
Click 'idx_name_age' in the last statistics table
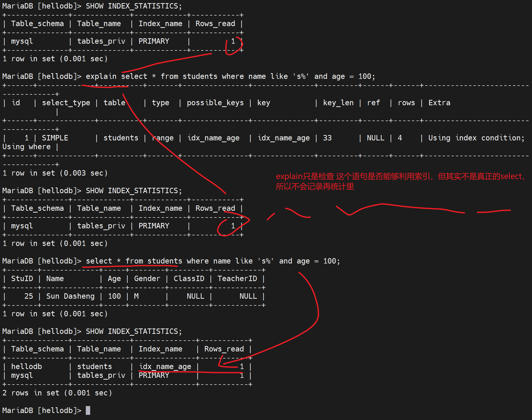(165, 366)
